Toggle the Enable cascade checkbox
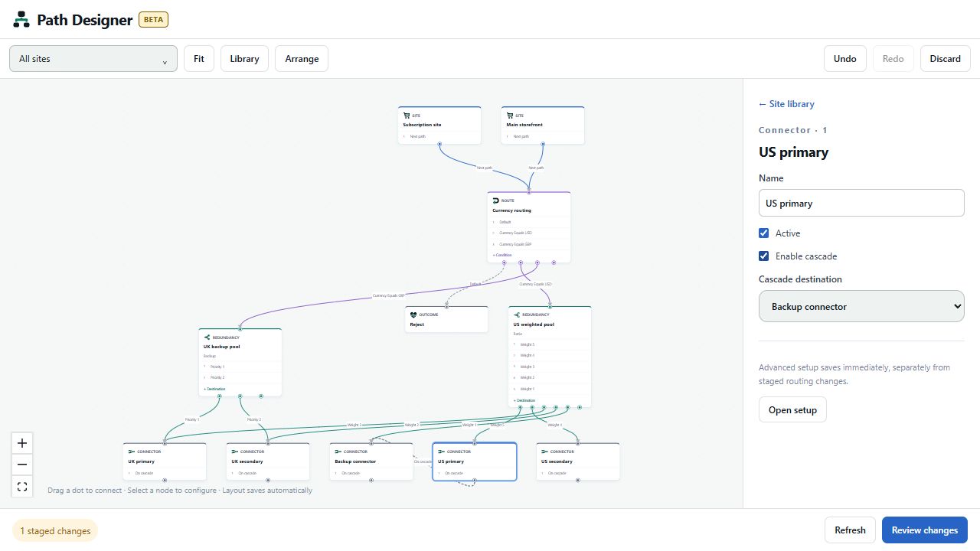 pos(763,256)
